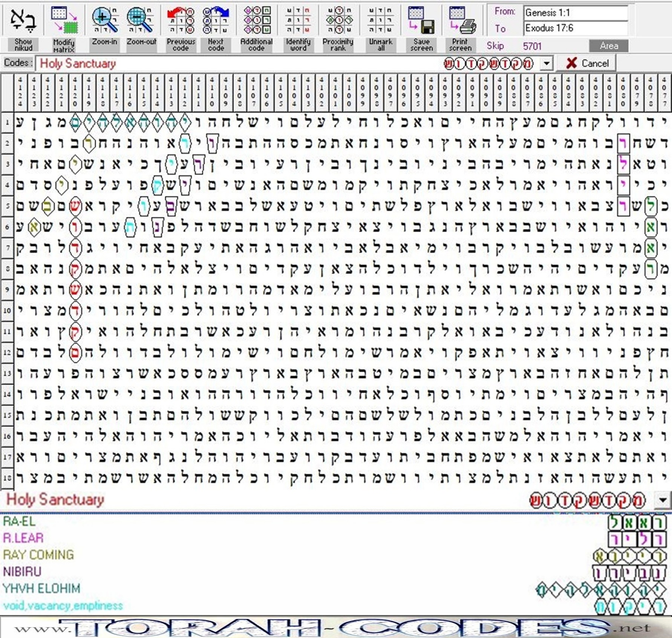
Task: Select the RA-EL code entry
Action: click(19, 522)
